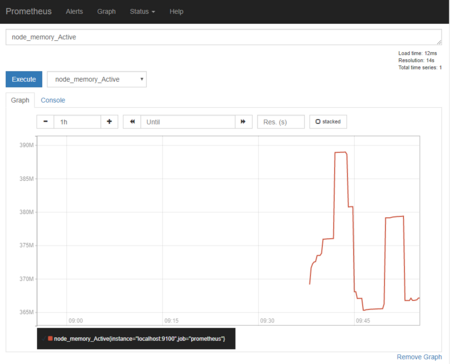Select the Graph tab

pos(20,100)
